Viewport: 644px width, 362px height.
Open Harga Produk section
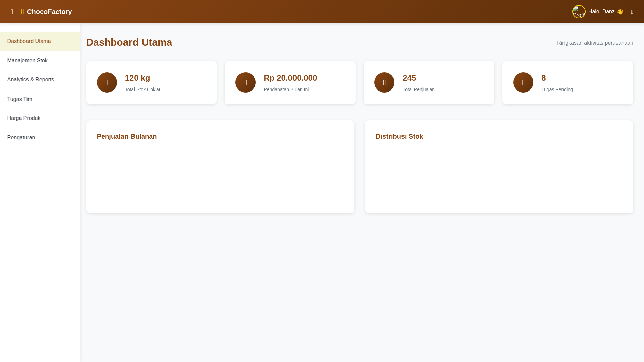click(x=40, y=118)
